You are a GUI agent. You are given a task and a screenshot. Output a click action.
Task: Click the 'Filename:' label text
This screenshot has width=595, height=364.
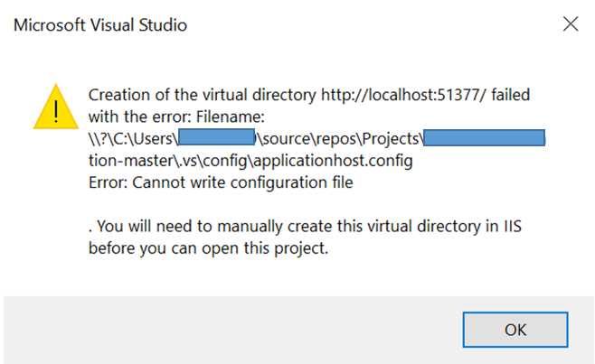[231, 117]
